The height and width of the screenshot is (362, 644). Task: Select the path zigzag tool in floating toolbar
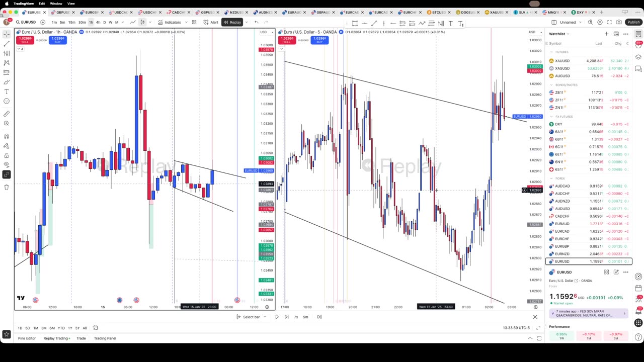tap(422, 23)
